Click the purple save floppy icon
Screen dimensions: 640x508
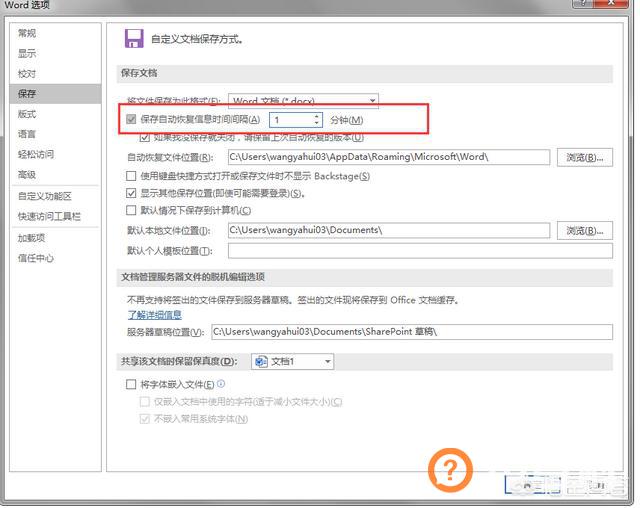(x=134, y=39)
